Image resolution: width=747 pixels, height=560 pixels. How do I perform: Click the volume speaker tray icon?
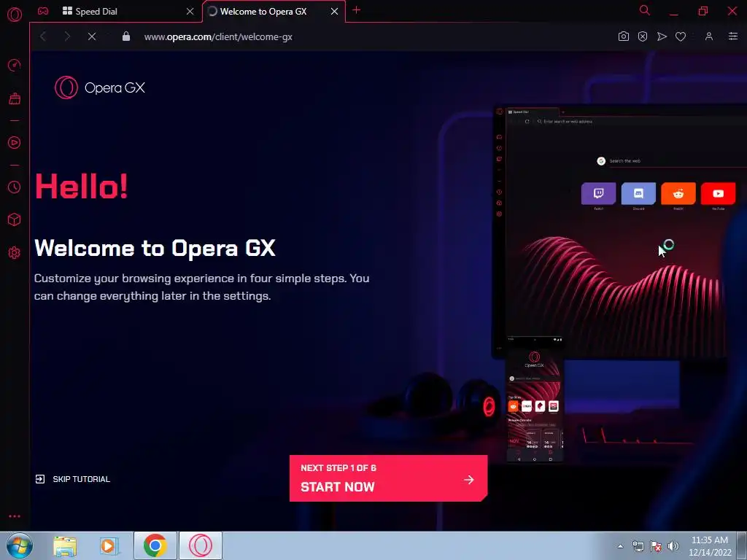click(x=673, y=546)
